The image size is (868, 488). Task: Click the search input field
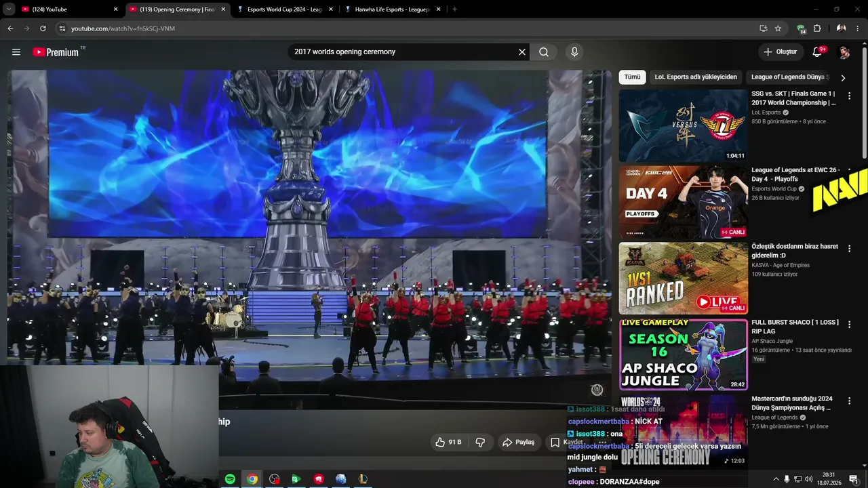pyautogui.click(x=403, y=52)
